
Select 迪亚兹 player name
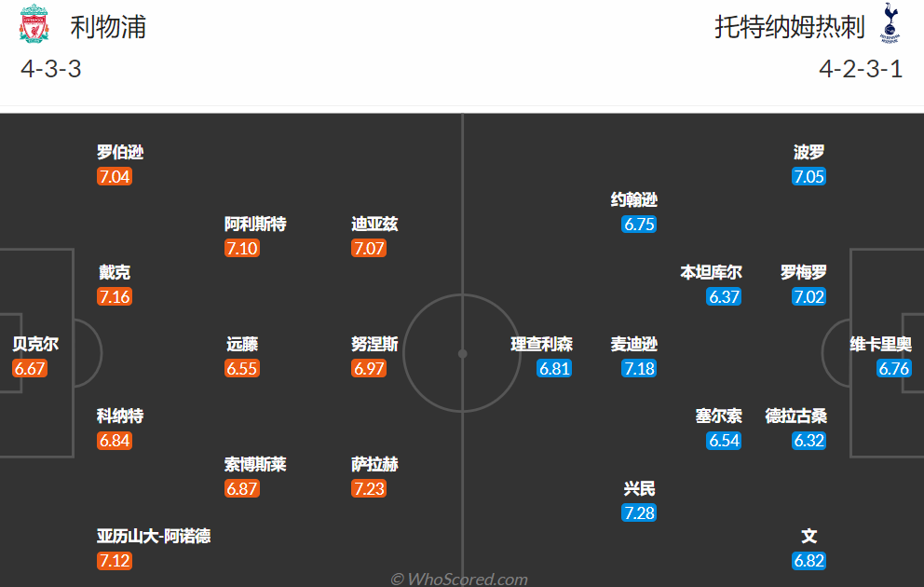coord(374,224)
